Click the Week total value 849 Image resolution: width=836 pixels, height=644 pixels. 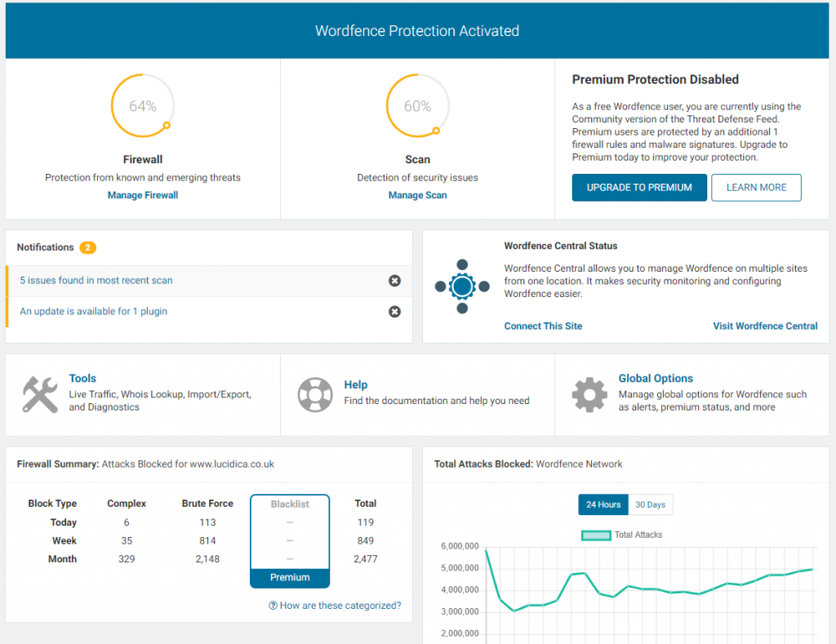click(365, 540)
